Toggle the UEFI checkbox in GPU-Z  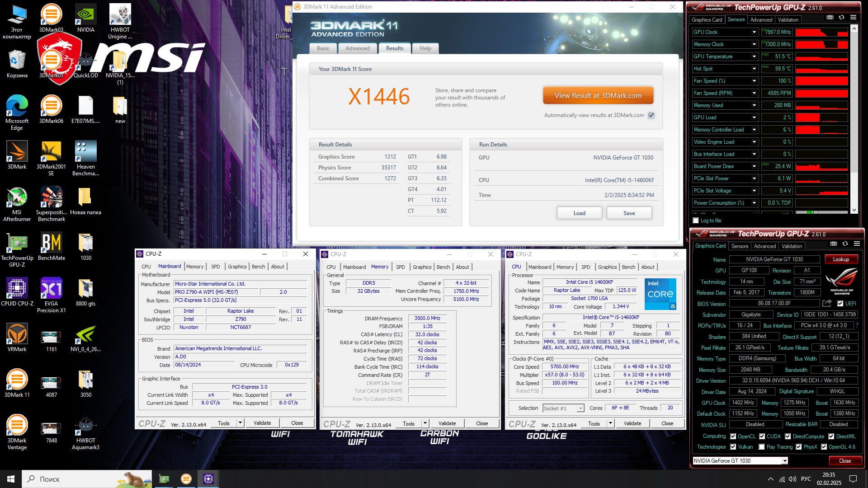click(840, 304)
